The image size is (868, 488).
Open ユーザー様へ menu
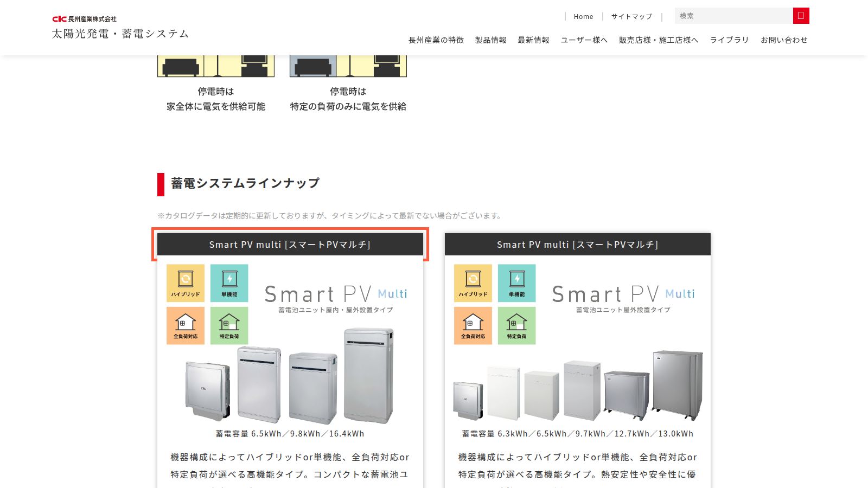pyautogui.click(x=584, y=40)
